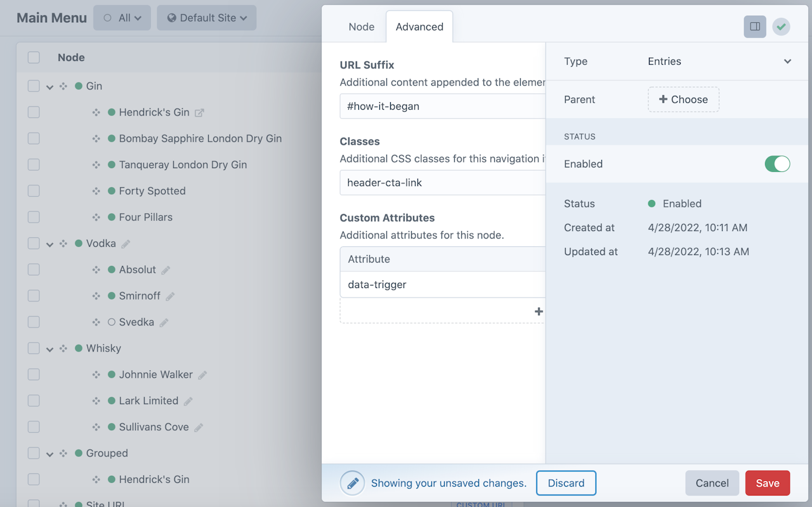Click the pencil icon next to Vodka
The height and width of the screenshot is (507, 812).
126,244
